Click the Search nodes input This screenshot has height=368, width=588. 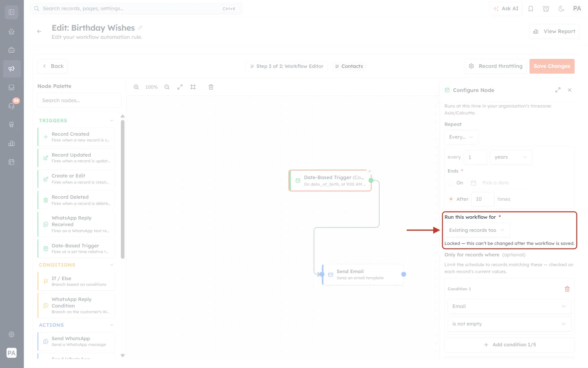79,101
